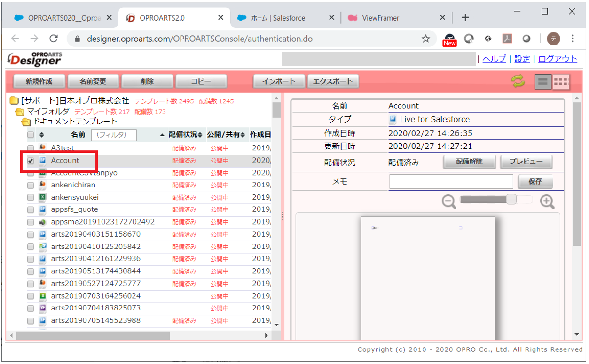
Task: Select the list view icon
Action: [x=543, y=81]
